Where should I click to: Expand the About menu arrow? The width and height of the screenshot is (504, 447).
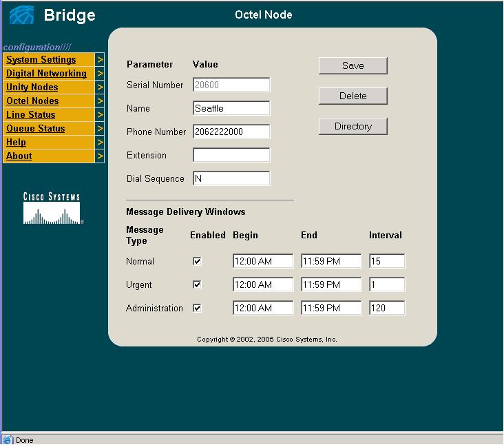[100, 156]
